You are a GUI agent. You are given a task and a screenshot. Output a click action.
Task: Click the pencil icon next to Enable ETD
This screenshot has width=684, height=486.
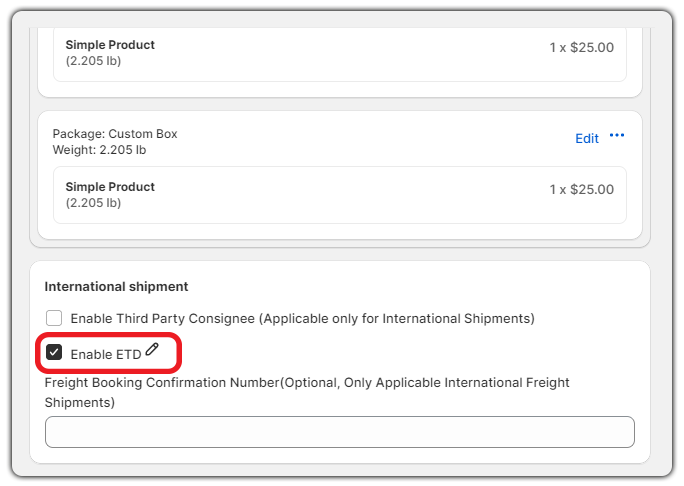click(x=152, y=349)
